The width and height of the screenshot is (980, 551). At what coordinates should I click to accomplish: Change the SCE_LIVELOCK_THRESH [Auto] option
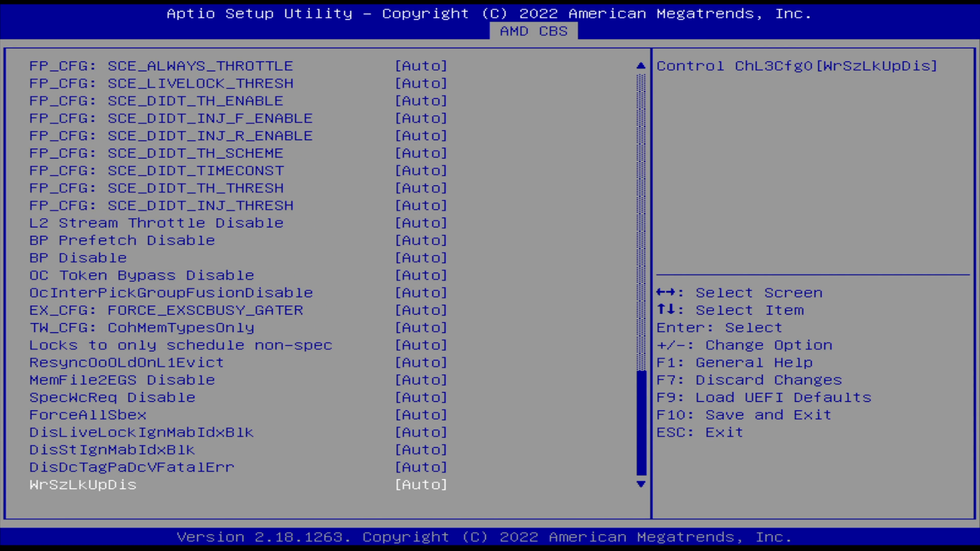421,83
